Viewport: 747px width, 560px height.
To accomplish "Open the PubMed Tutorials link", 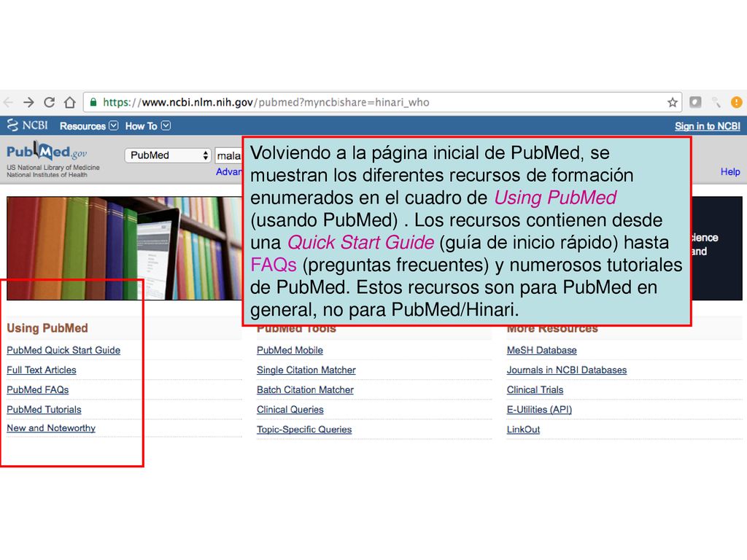I will pos(44,410).
